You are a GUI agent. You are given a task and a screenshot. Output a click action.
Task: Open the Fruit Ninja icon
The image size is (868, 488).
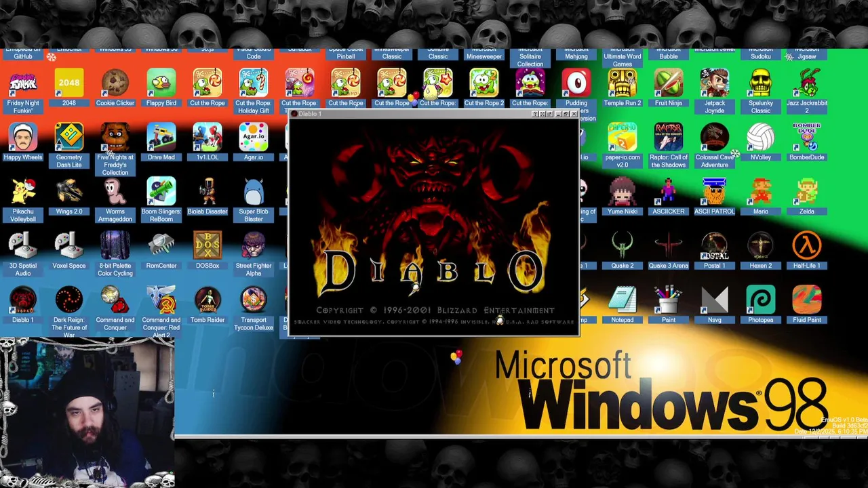point(669,83)
